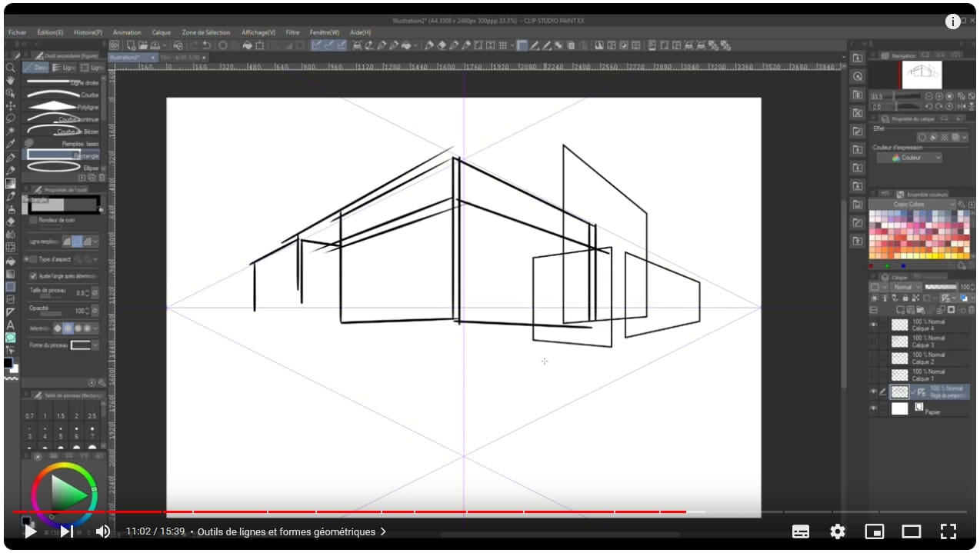Image resolution: width=980 pixels, height=553 pixels.
Task: Select the Papier layer row
Action: (920, 409)
